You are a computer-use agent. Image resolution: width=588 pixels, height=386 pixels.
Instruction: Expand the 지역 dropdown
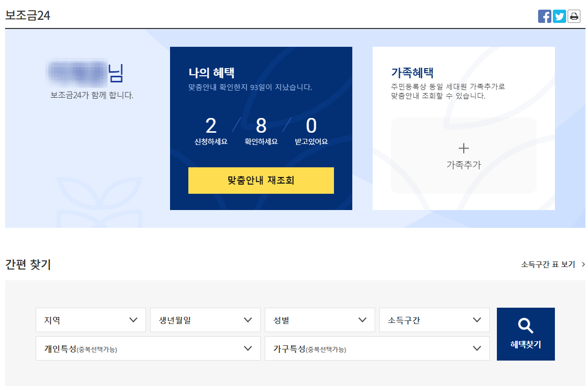click(x=91, y=320)
